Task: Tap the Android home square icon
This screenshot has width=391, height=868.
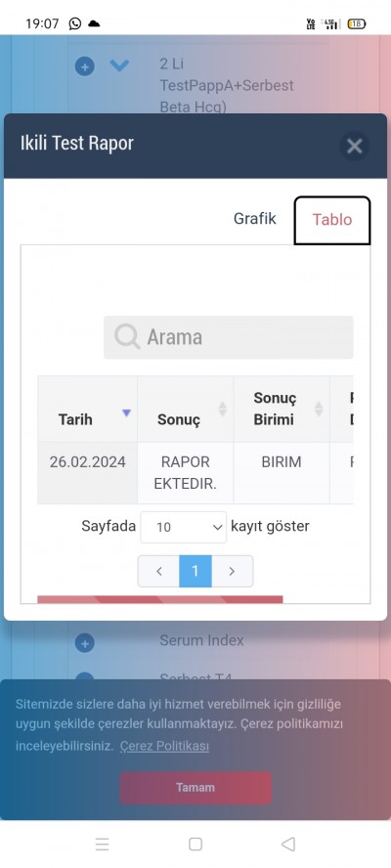Action: pyautogui.click(x=195, y=844)
